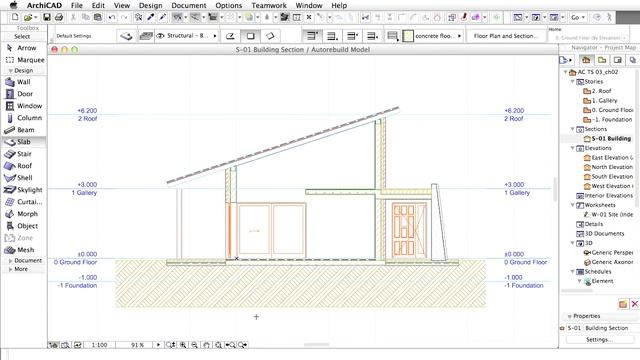Toggle polygonal slab geometry method
640x360 pixels.
(x=230, y=36)
